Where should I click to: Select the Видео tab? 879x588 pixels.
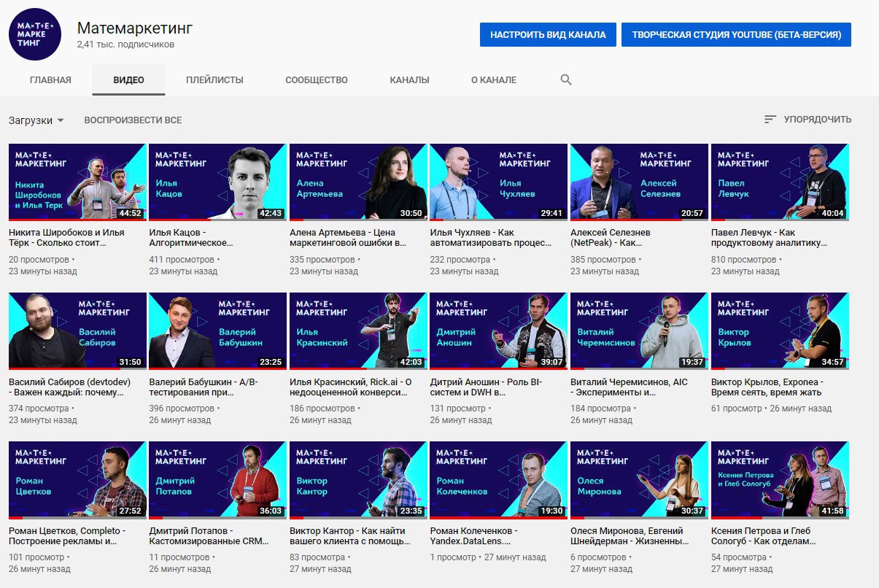coord(128,80)
